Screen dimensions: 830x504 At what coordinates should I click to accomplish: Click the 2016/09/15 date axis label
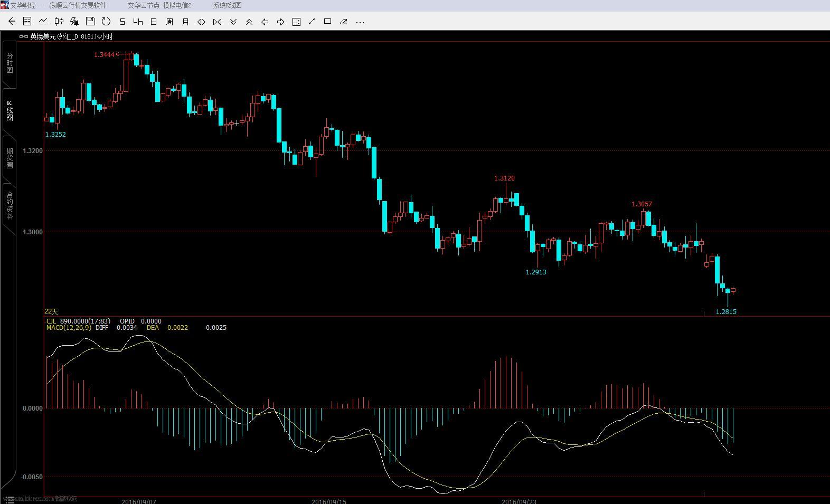click(x=329, y=501)
